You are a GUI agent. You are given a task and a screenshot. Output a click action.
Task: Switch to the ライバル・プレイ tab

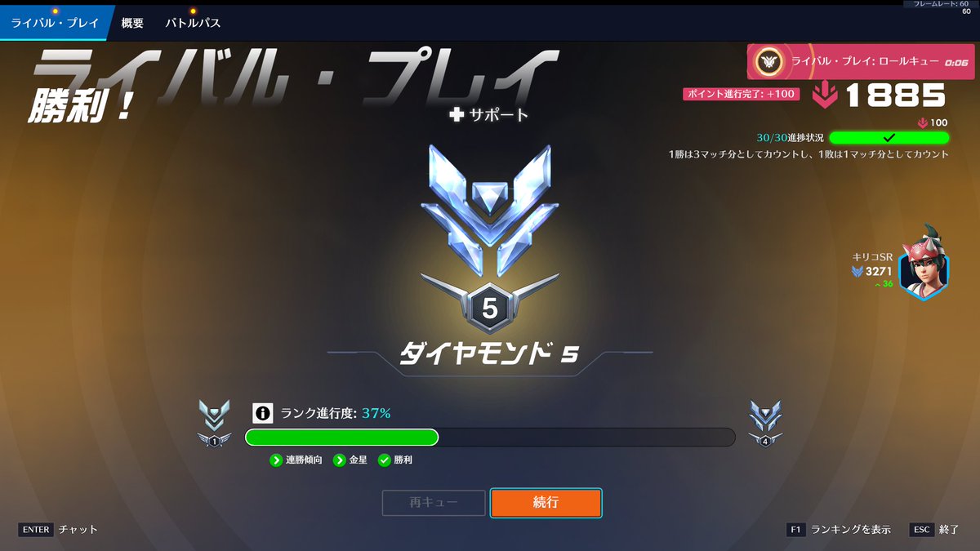[x=54, y=23]
